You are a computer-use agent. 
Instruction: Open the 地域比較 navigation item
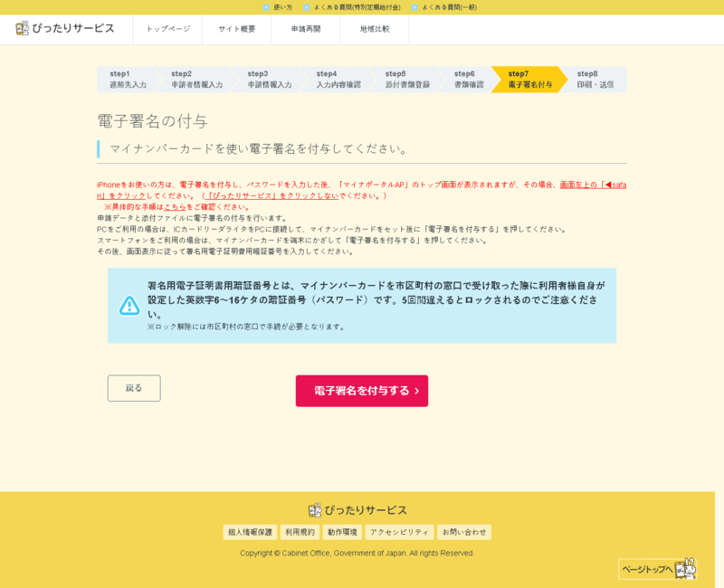[x=375, y=29]
